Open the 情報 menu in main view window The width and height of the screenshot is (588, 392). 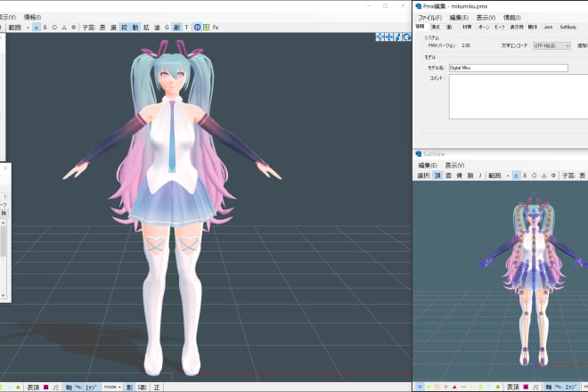point(32,17)
